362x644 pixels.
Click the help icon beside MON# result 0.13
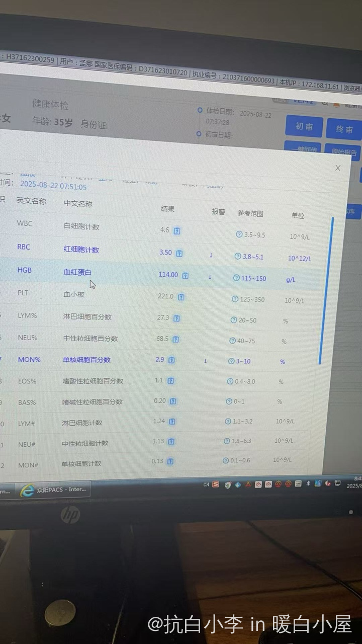[170, 461]
